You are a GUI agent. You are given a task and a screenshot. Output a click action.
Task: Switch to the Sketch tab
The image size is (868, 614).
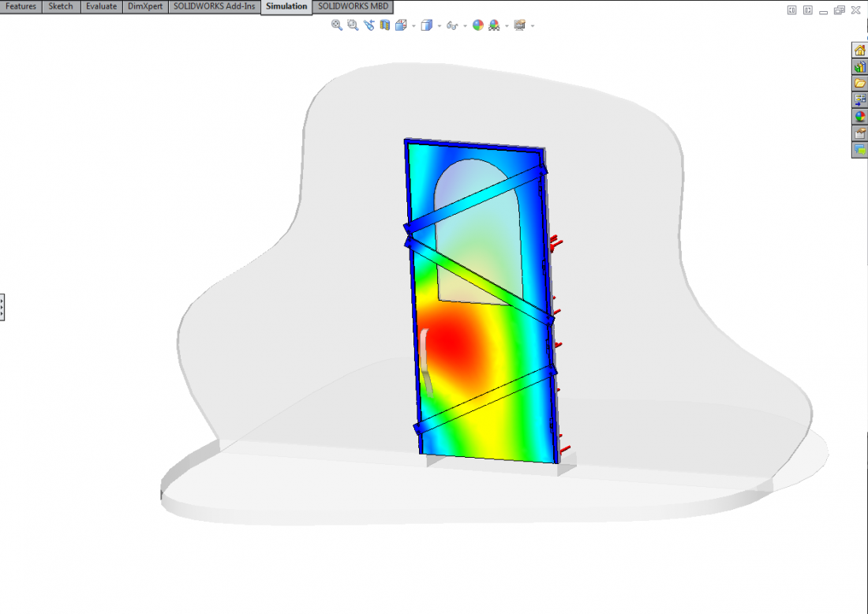tap(61, 6)
